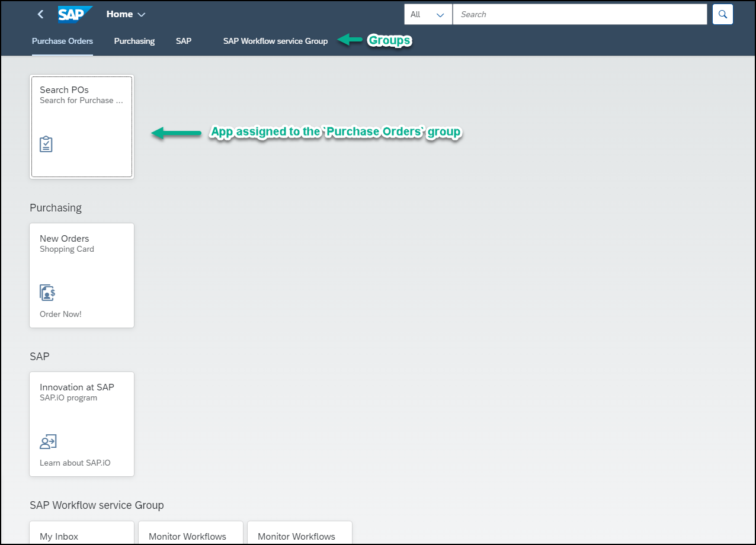
Task: Click the Order Now! text
Action: [x=60, y=314]
